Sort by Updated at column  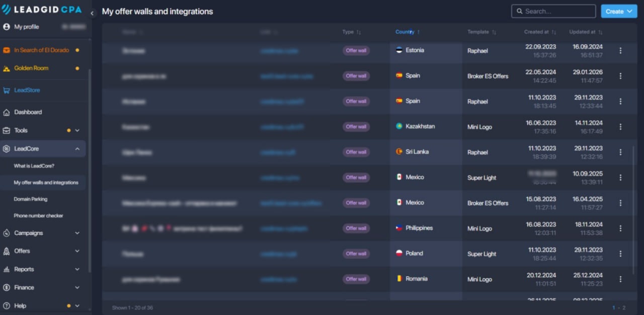(x=586, y=32)
